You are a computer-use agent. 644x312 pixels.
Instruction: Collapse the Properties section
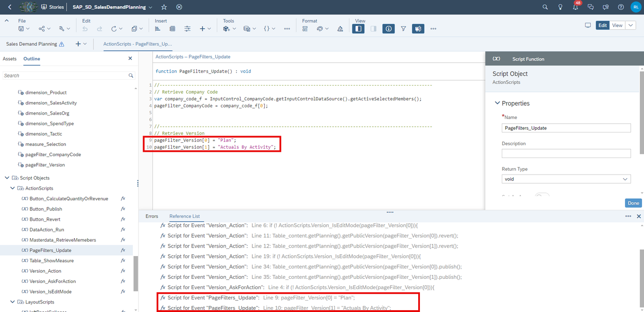497,103
